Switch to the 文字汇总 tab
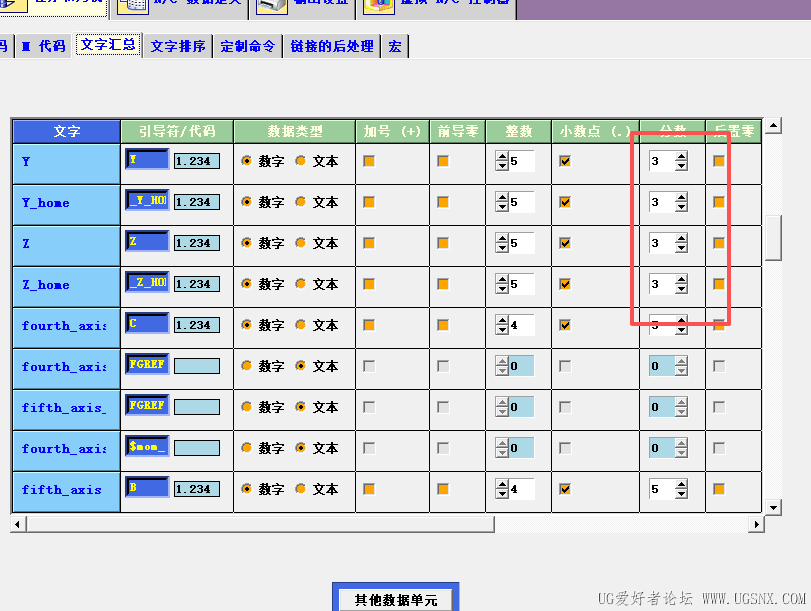 pos(108,45)
